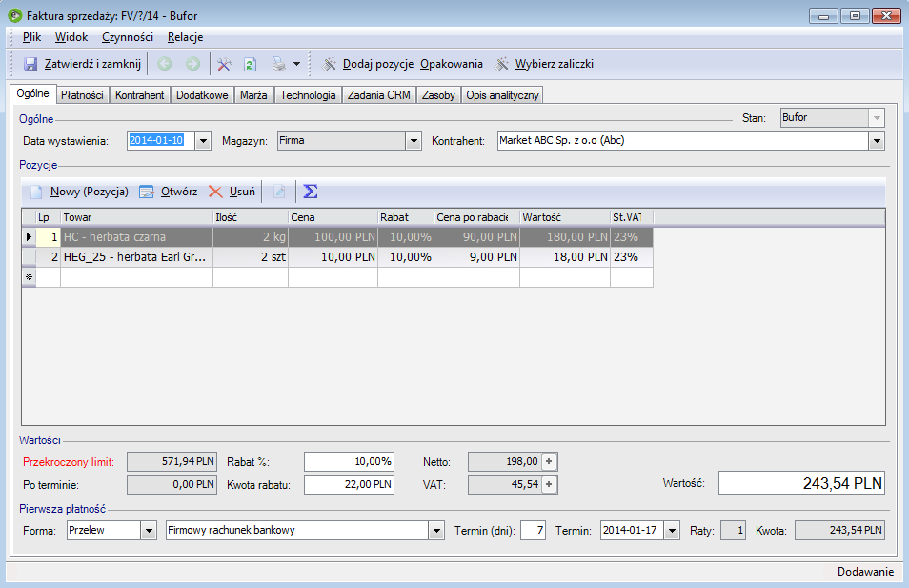Open the printer options dropdown arrow

tap(297, 64)
